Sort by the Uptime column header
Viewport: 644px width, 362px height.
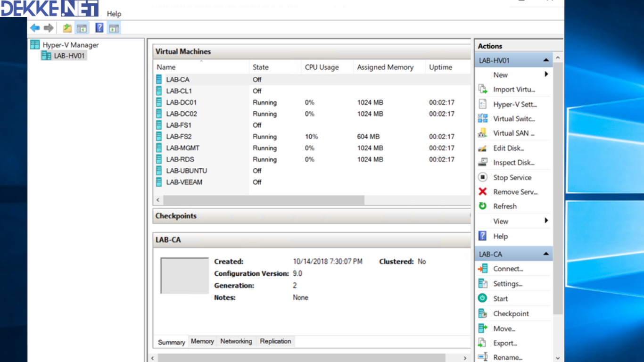448,67
